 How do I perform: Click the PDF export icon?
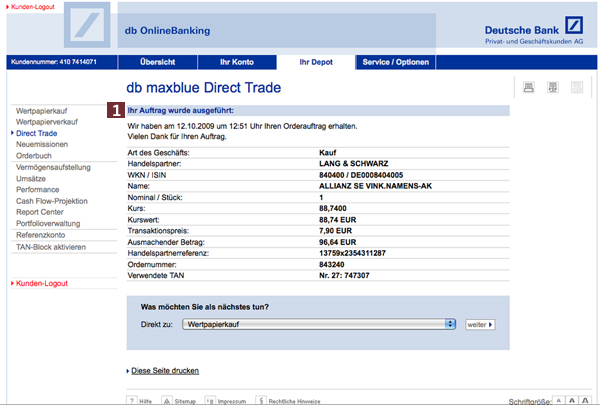pyautogui.click(x=552, y=88)
